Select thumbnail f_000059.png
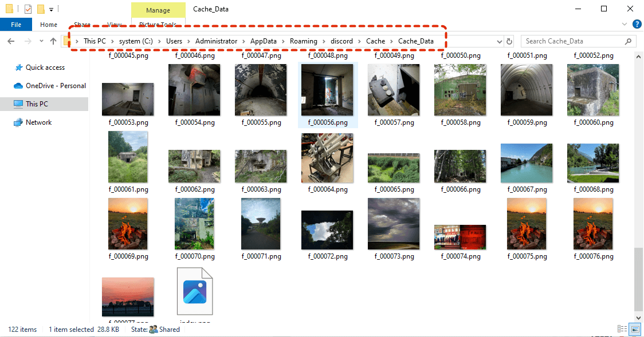 tap(527, 90)
